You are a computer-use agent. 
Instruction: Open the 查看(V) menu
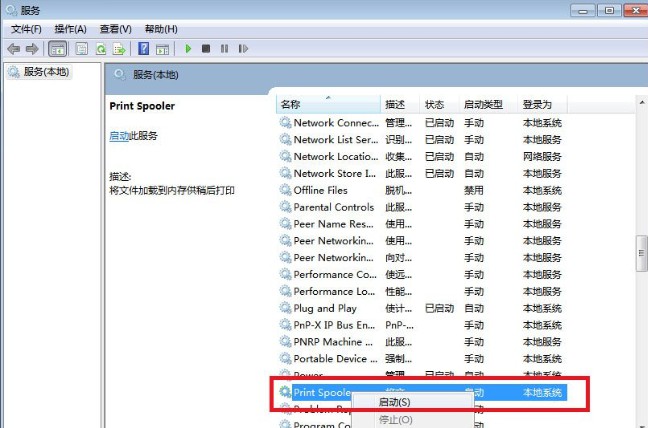pos(116,29)
